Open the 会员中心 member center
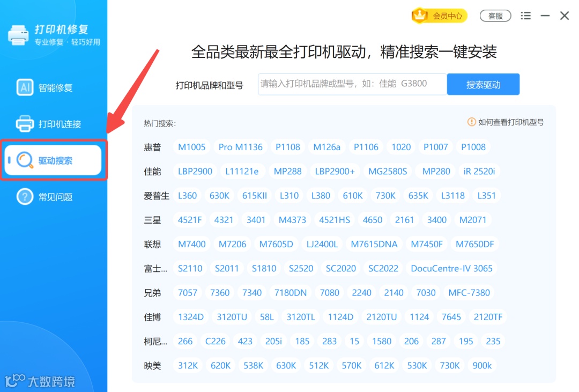 pyautogui.click(x=440, y=16)
